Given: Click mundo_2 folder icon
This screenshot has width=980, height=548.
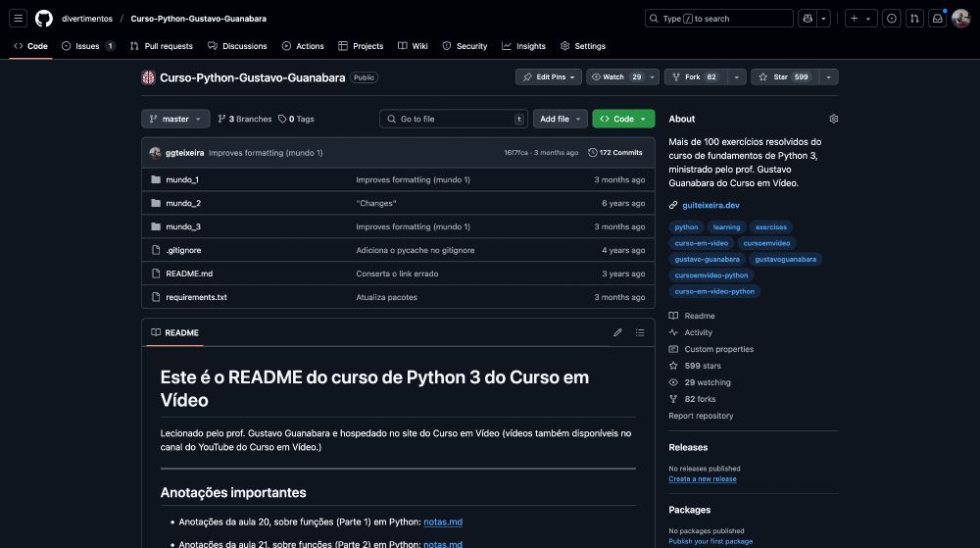Looking at the screenshot, I should 156,203.
